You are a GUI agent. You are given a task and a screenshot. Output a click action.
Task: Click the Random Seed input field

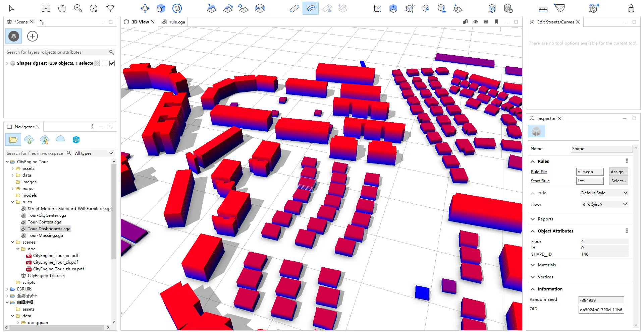(601, 300)
